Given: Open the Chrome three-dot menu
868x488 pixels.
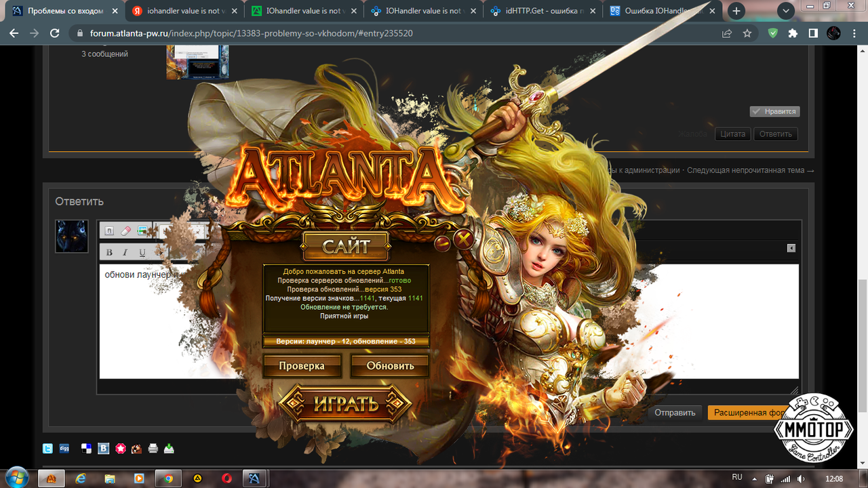Looking at the screenshot, I should (854, 33).
